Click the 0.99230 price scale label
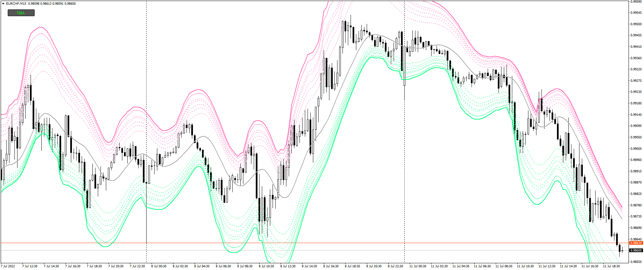The height and width of the screenshot is (270, 644). (636, 92)
